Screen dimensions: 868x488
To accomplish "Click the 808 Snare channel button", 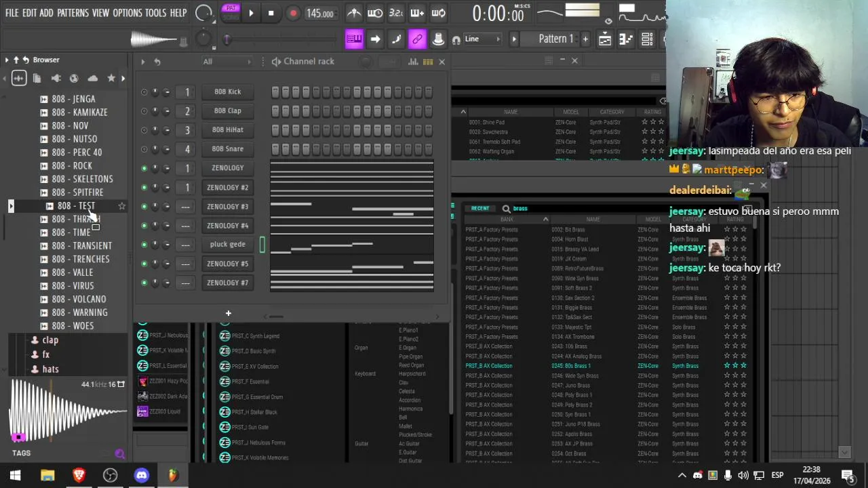I will pos(228,149).
